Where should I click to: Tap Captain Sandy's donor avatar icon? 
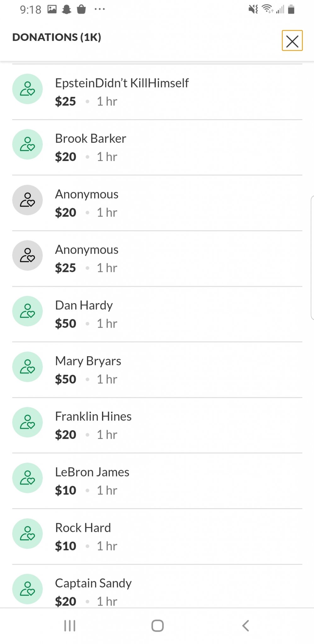[27, 589]
